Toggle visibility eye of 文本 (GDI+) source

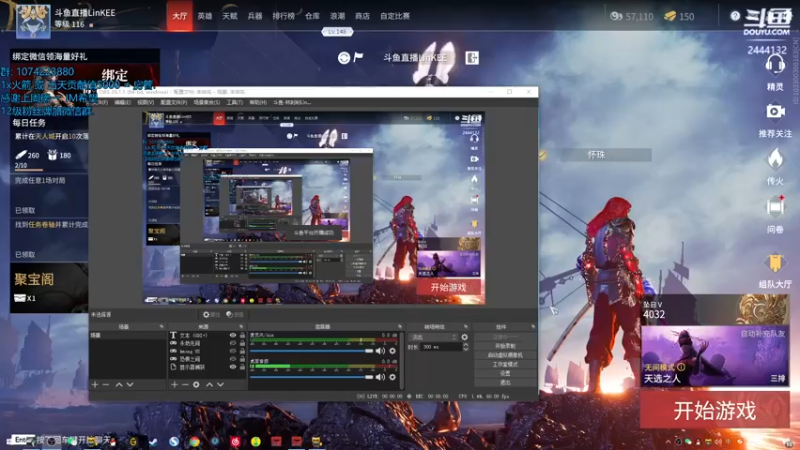point(233,335)
